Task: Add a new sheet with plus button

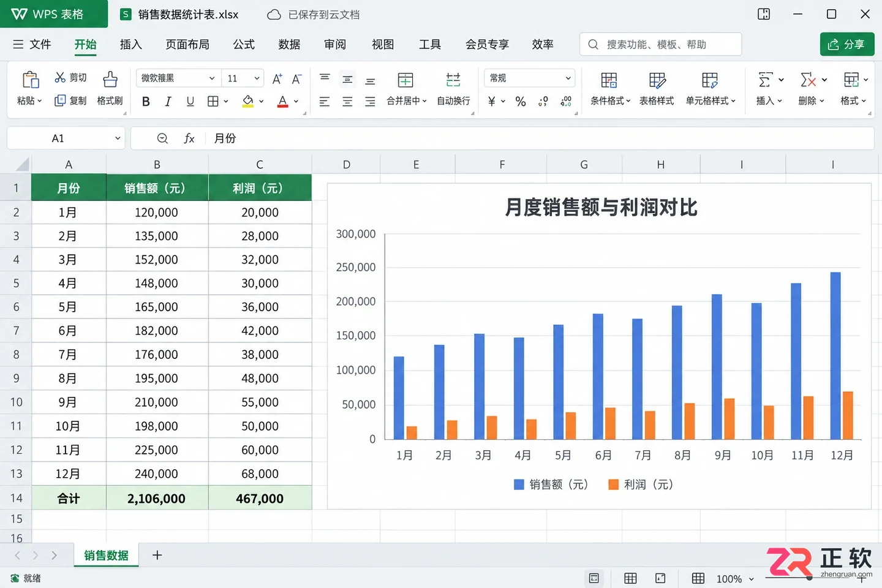Action: 157,555
